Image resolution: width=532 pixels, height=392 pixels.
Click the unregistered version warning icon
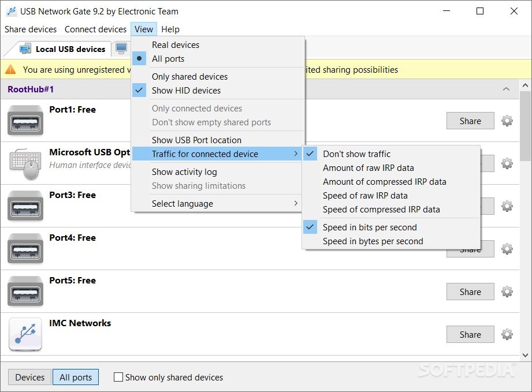pos(10,69)
